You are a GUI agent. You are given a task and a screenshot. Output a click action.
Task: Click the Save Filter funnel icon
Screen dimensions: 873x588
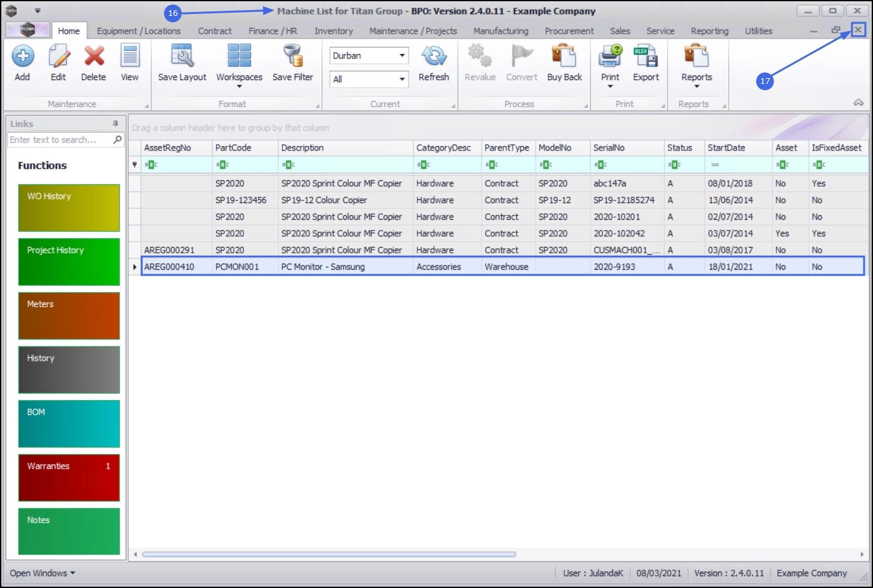pos(293,57)
